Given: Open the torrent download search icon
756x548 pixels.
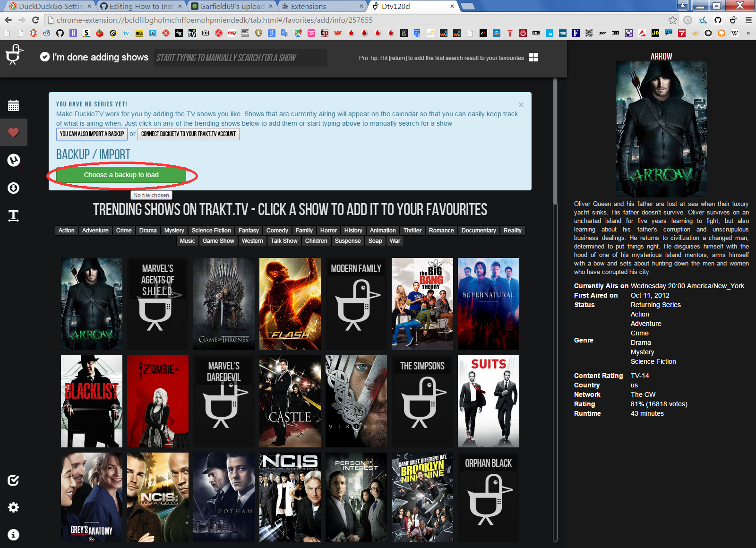Looking at the screenshot, I should click(x=13, y=188).
